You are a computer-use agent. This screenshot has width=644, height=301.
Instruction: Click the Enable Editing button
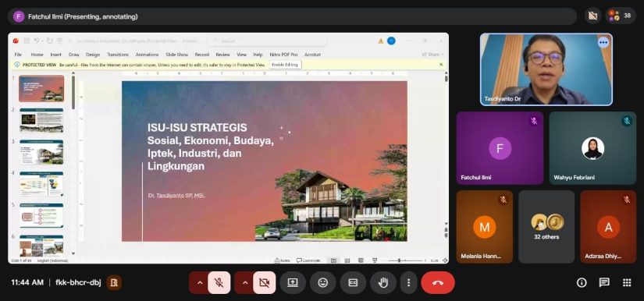(x=286, y=65)
